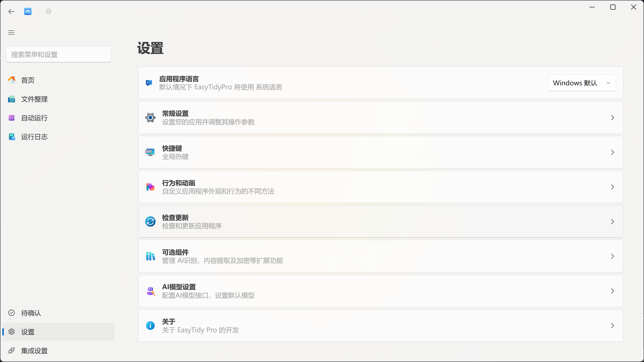Open the 关于 card title
Viewport: 644px width, 362px height.
pos(169,321)
